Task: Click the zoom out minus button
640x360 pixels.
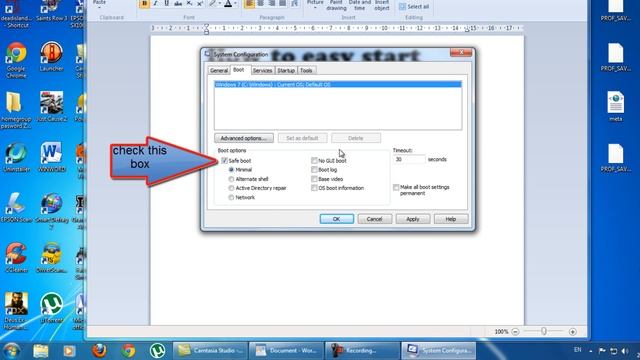Action: (516, 331)
